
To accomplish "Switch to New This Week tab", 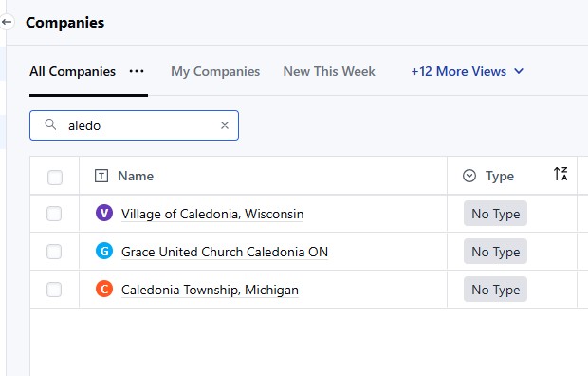I will (329, 71).
